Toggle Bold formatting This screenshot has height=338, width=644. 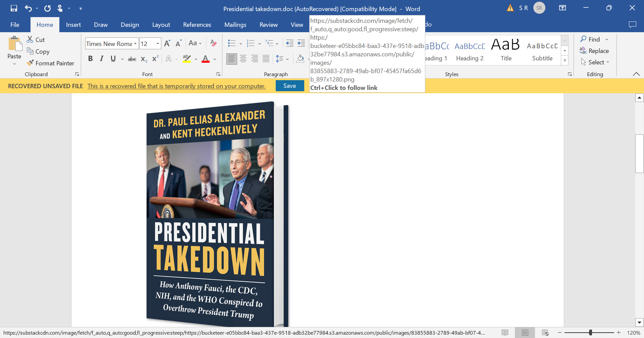click(90, 59)
